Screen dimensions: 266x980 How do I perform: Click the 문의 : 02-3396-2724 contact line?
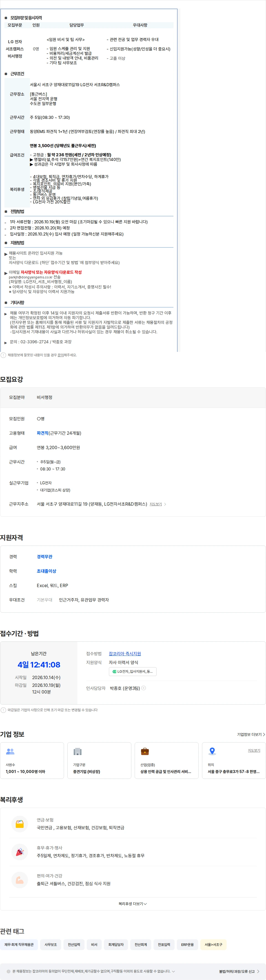point(41,342)
